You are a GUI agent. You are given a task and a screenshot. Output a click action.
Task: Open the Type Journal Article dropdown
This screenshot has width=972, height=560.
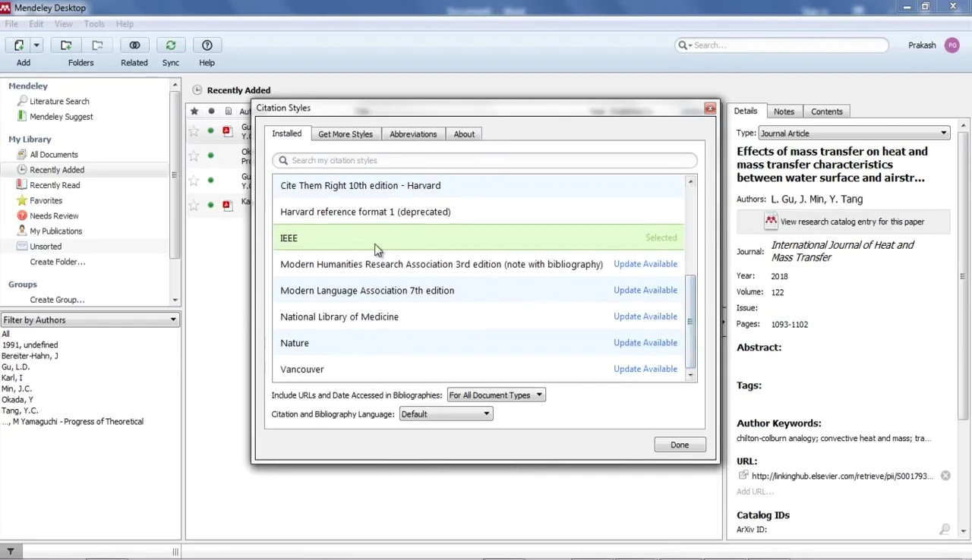pos(854,134)
